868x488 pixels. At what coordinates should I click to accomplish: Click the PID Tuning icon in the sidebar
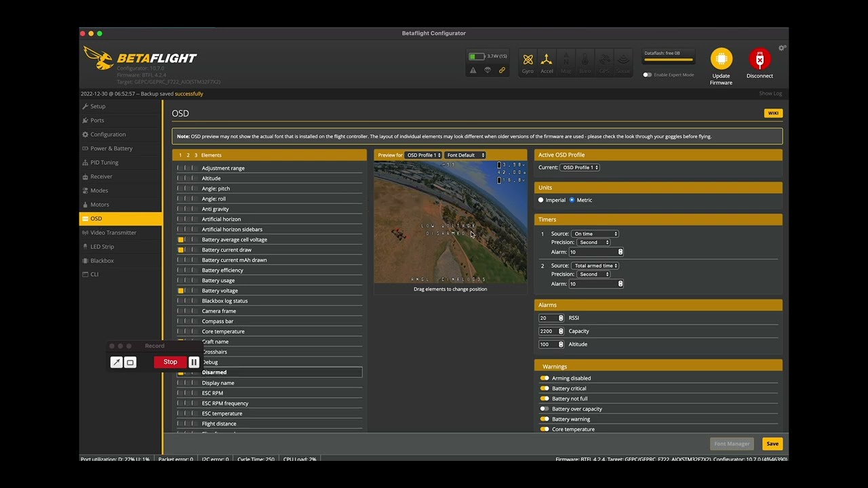coord(85,163)
